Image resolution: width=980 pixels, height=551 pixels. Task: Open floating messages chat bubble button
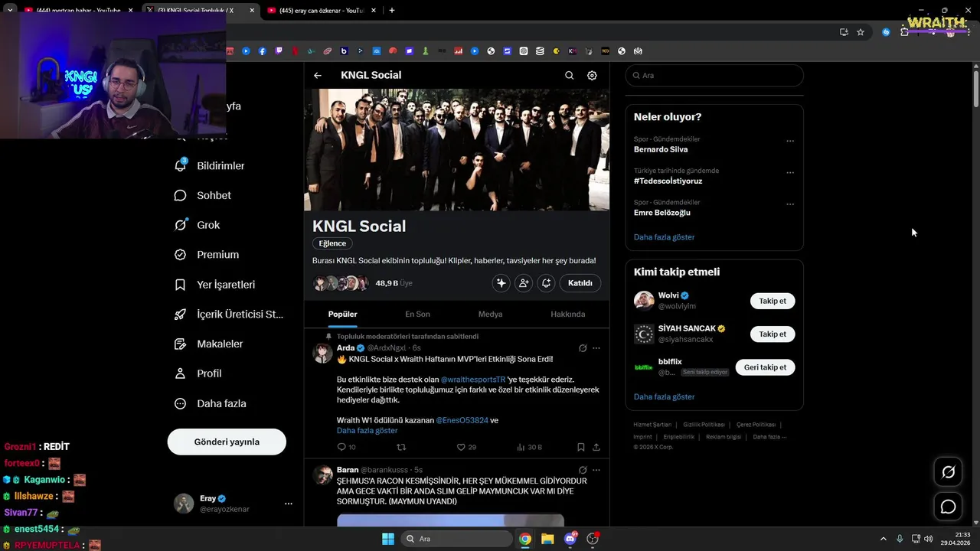click(x=948, y=507)
